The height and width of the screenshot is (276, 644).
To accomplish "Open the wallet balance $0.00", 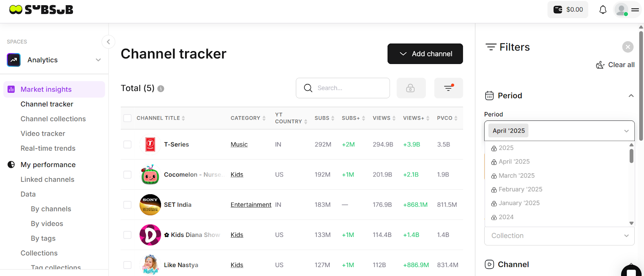I will click(x=568, y=9).
